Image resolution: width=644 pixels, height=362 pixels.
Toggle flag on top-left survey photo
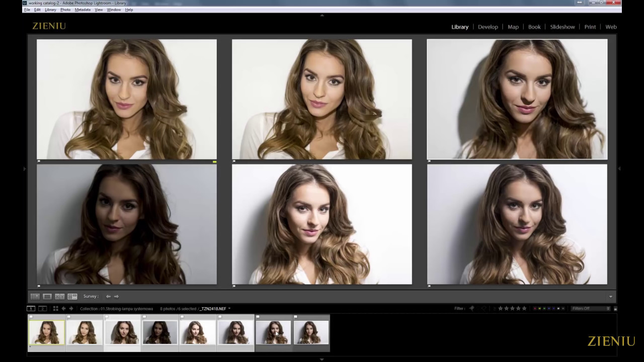[39, 161]
